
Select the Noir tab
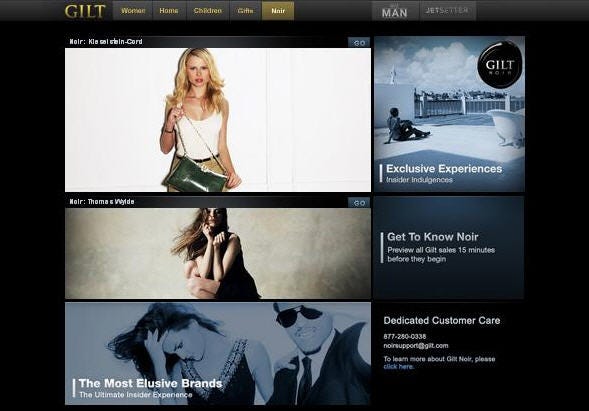tap(278, 11)
